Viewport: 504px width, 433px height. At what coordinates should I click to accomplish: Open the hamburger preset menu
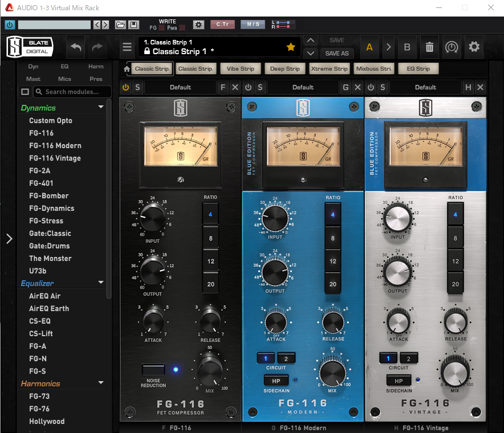pos(127,47)
